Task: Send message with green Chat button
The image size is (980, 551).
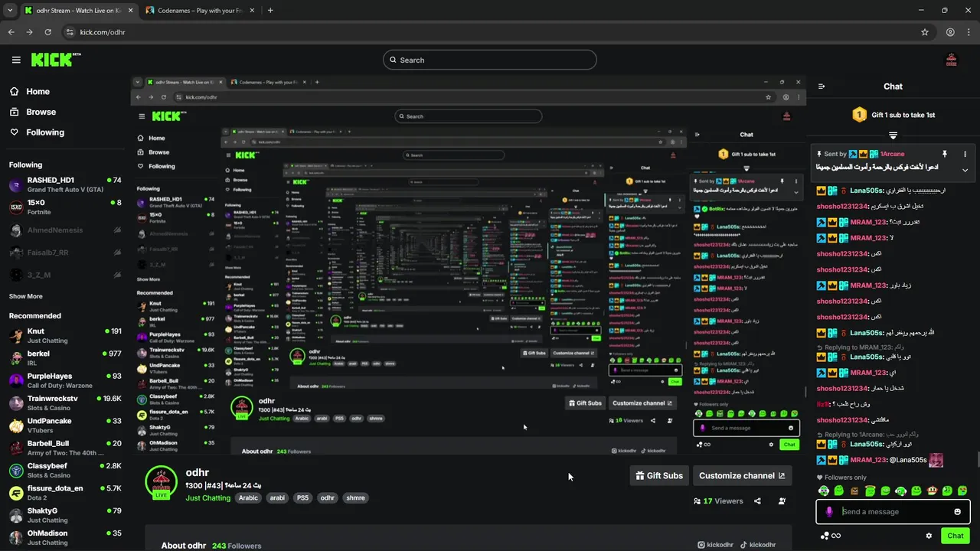Action: click(x=955, y=536)
